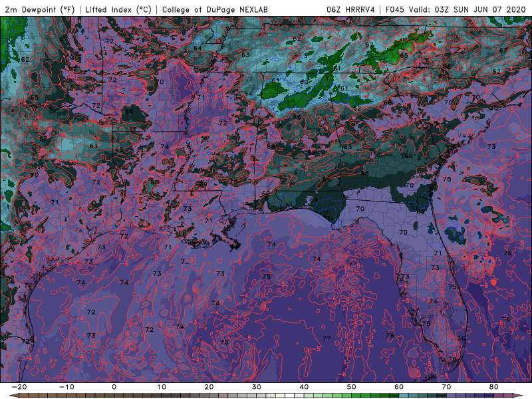Click the "80" color scale label
Viewport: 532px width, 399px height.
pyautogui.click(x=494, y=387)
